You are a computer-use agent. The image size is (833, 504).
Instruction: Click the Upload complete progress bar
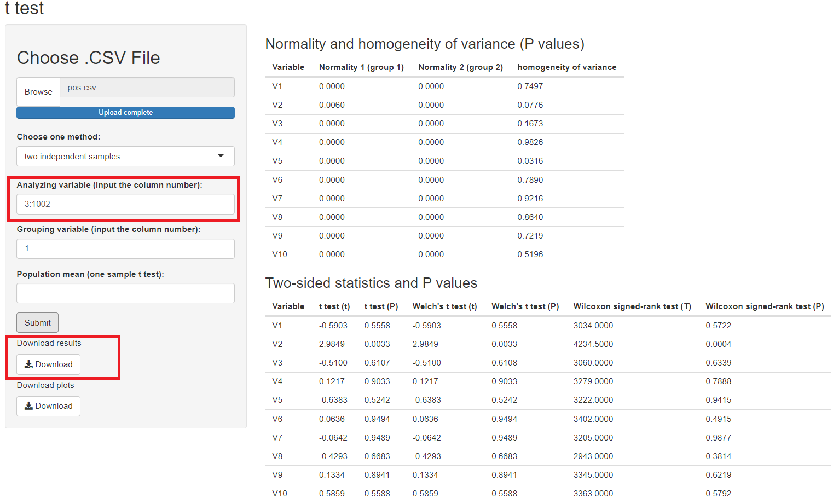125,113
